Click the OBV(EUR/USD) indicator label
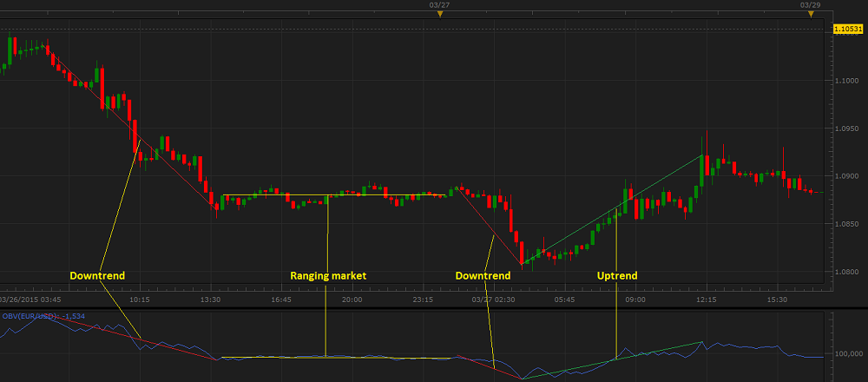This screenshot has height=382, width=868. coord(43,316)
